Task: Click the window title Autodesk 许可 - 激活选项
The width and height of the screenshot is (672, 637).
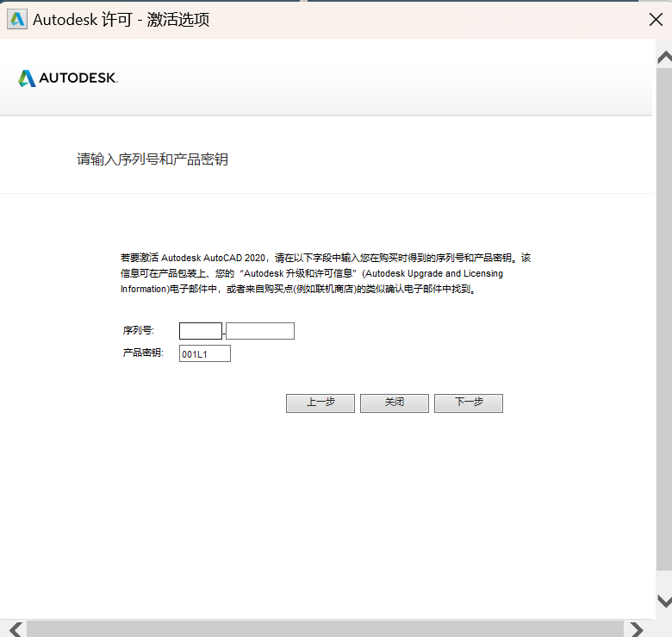Action: click(121, 20)
